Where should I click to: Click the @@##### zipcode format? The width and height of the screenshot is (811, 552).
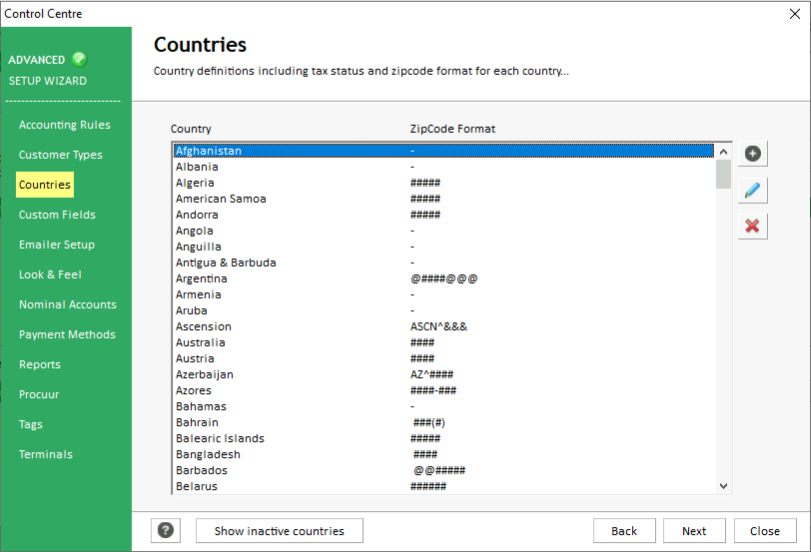pyautogui.click(x=439, y=470)
